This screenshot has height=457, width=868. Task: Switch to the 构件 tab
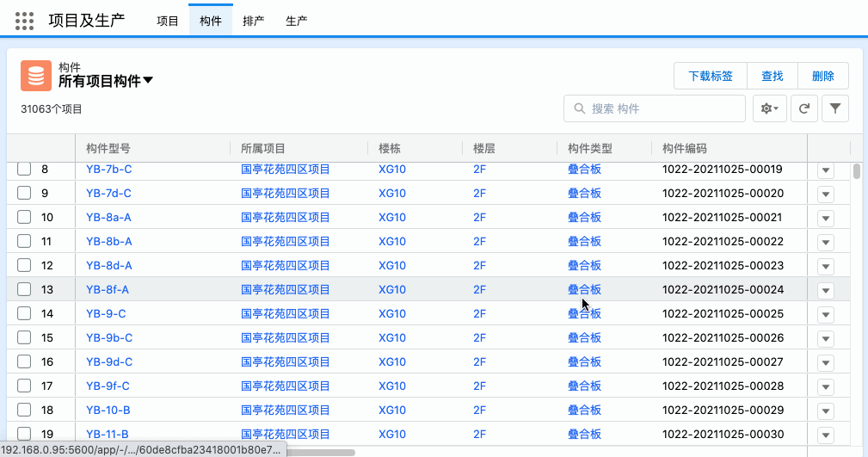point(211,21)
